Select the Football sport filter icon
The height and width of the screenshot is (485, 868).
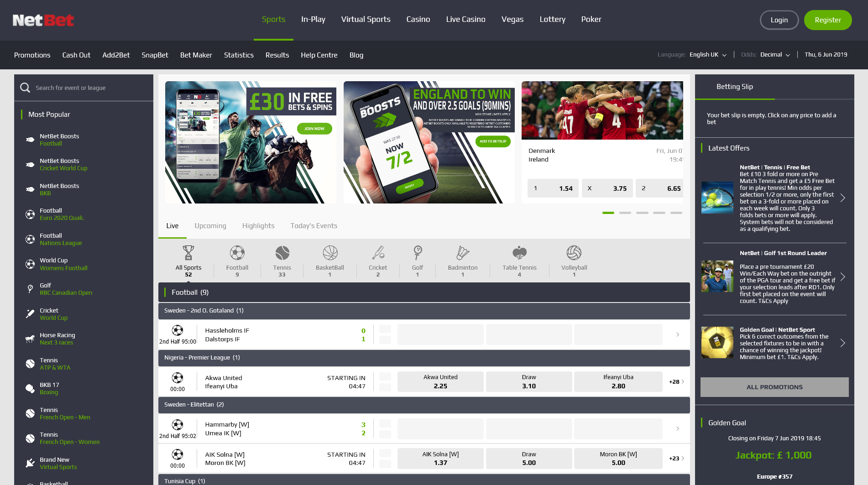tap(237, 253)
